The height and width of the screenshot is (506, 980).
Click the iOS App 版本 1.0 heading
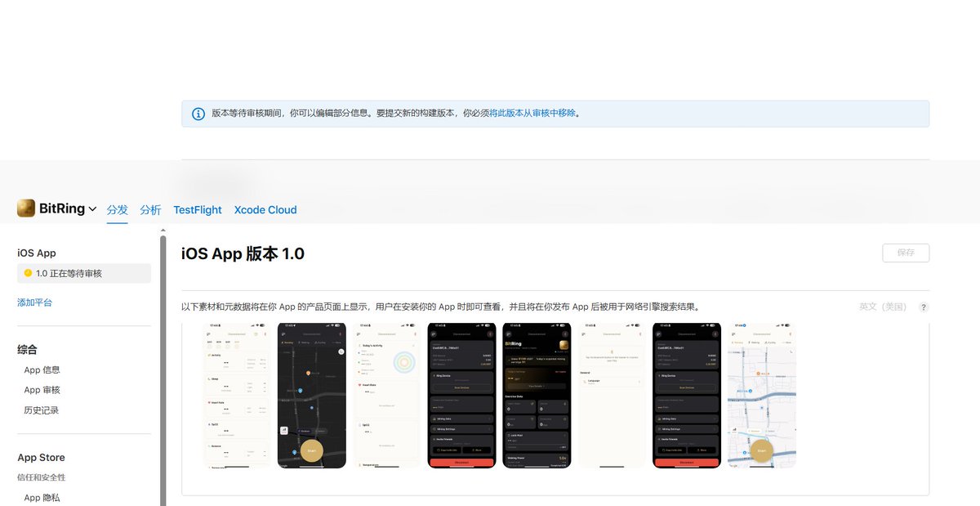point(243,254)
